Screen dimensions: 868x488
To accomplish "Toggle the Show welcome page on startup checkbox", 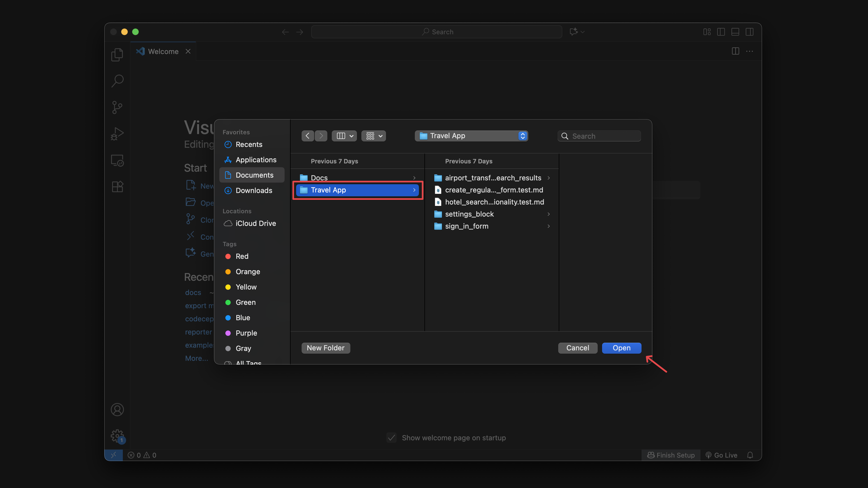I will pyautogui.click(x=391, y=438).
